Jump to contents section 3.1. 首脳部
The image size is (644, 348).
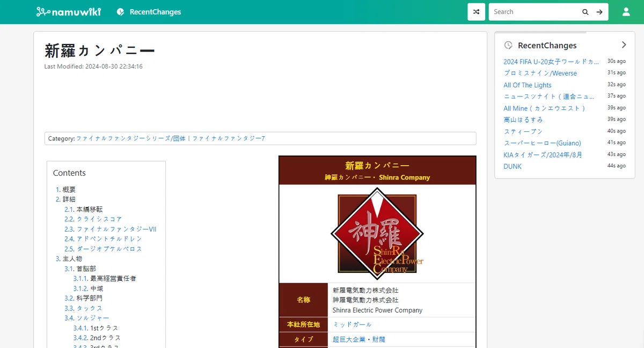79,269
